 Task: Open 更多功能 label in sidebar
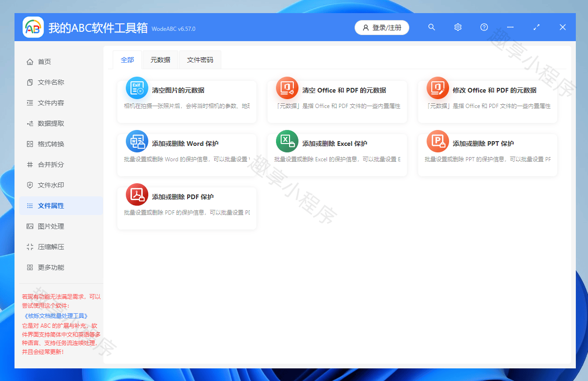[51, 267]
